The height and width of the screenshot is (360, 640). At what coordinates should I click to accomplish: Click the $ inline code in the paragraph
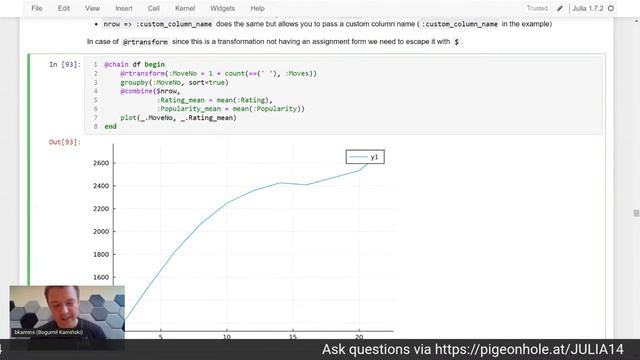click(456, 42)
